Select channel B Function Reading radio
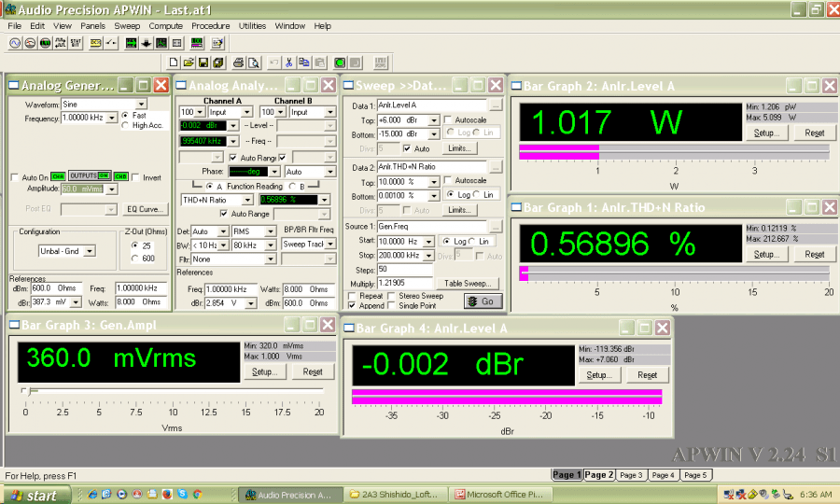Screen dimensions: 840x504 [292, 187]
